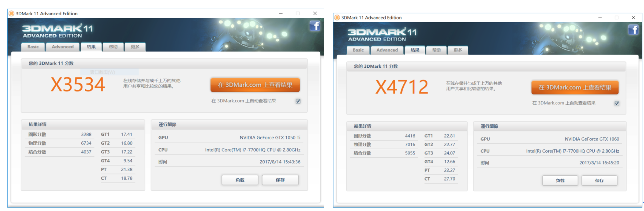Toggle auto-view results checkbox in left window
Viewport: 644px width, 211px height.
(298, 101)
